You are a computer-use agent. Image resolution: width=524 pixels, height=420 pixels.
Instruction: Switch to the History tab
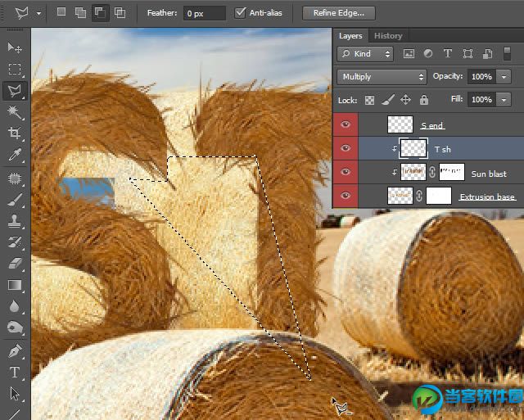[388, 36]
